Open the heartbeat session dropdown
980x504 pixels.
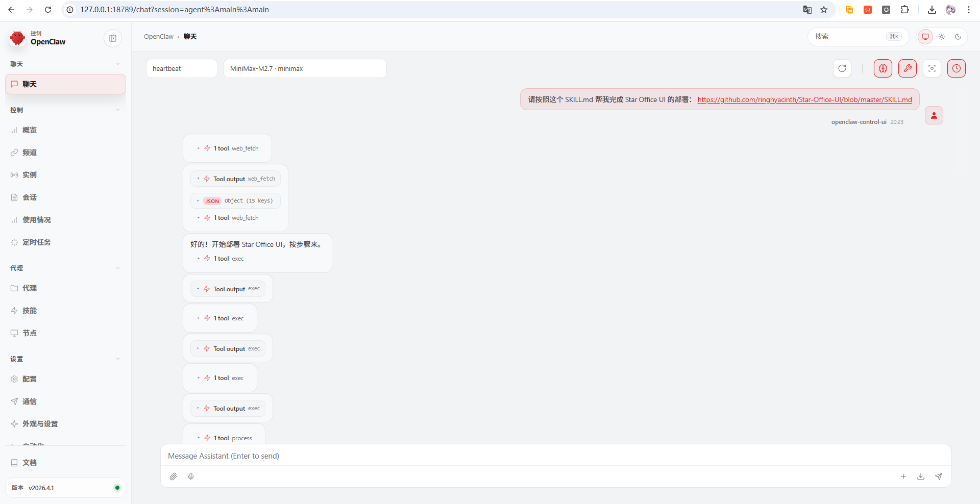pyautogui.click(x=181, y=68)
